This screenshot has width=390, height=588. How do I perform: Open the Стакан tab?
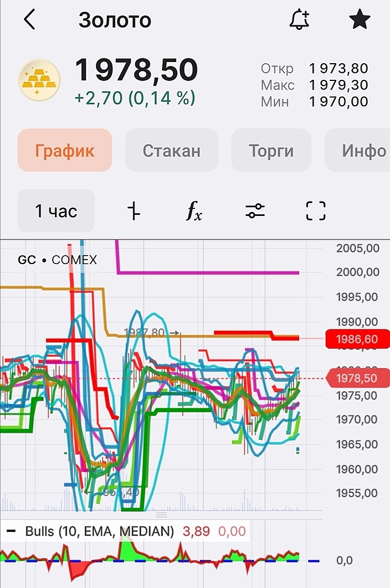(x=171, y=150)
